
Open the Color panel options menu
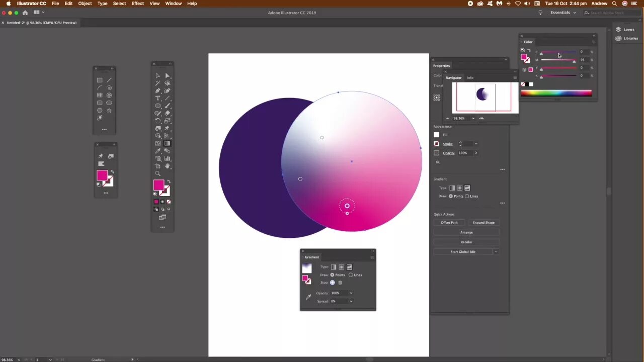tap(593, 42)
